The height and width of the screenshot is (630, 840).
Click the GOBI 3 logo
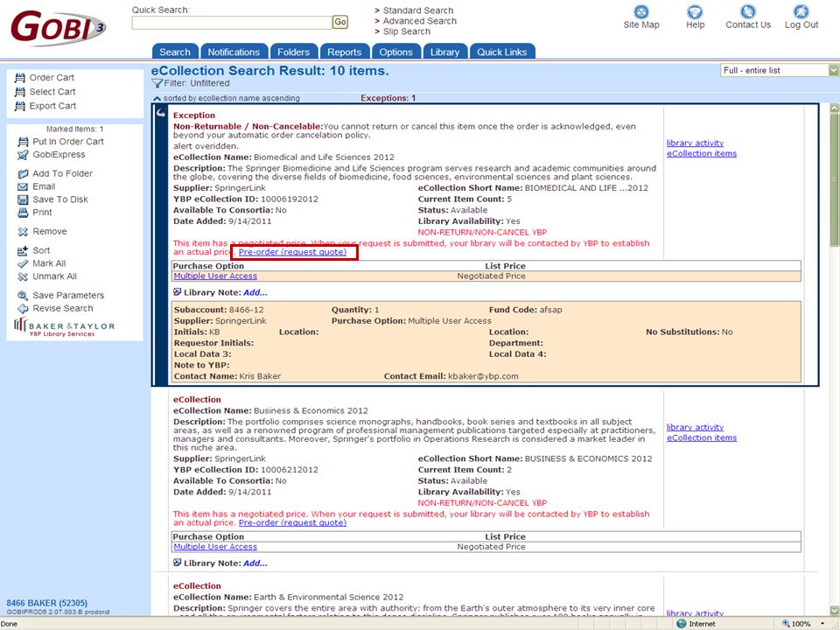tap(58, 27)
